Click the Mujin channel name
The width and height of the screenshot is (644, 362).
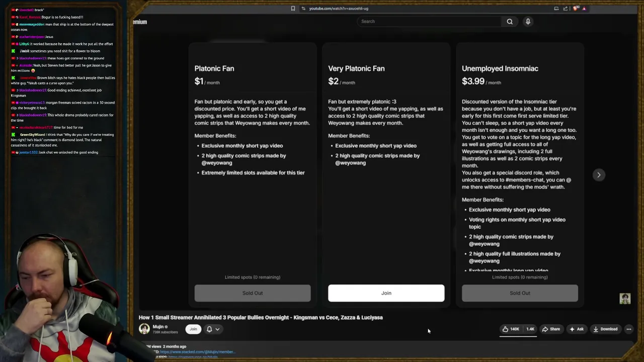(x=158, y=327)
